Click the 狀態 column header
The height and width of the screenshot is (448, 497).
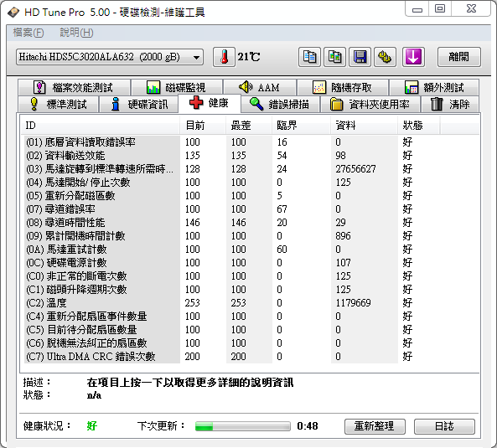pyautogui.click(x=418, y=126)
